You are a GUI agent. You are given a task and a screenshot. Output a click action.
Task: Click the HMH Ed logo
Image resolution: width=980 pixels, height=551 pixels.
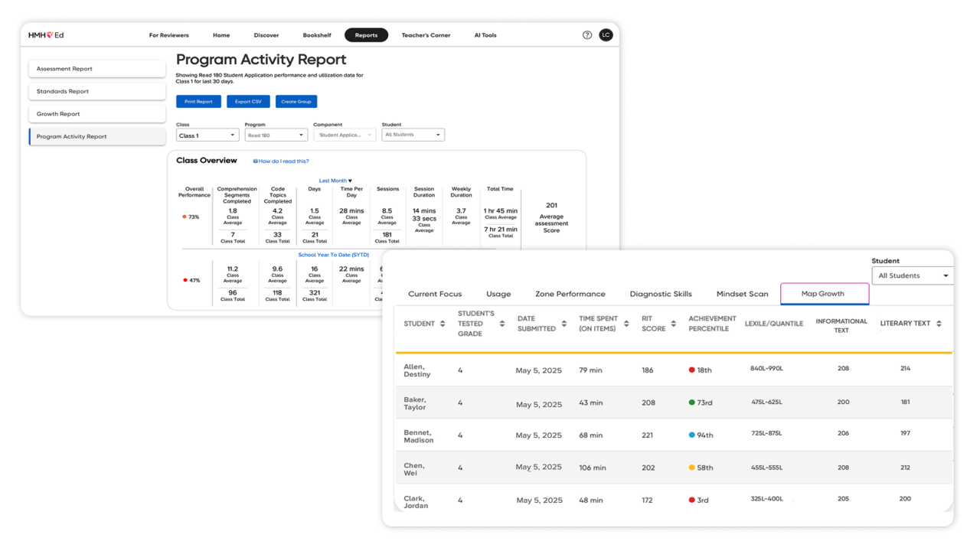46,34
